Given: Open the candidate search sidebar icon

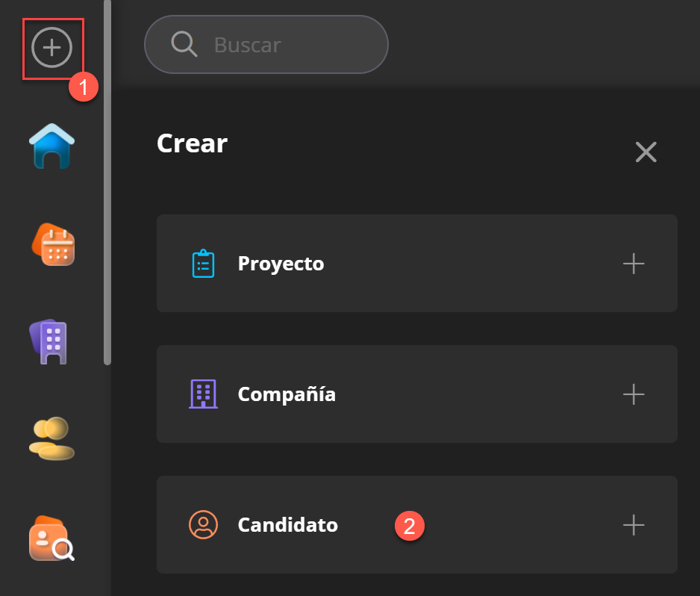Looking at the screenshot, I should 51,538.
